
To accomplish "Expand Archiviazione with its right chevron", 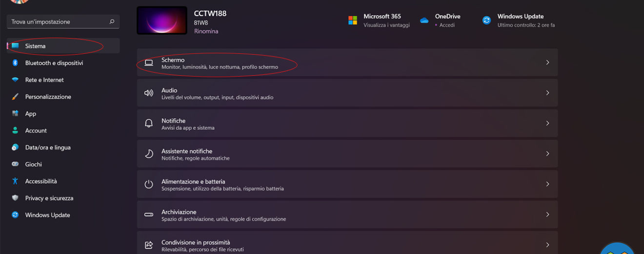I will point(547,214).
